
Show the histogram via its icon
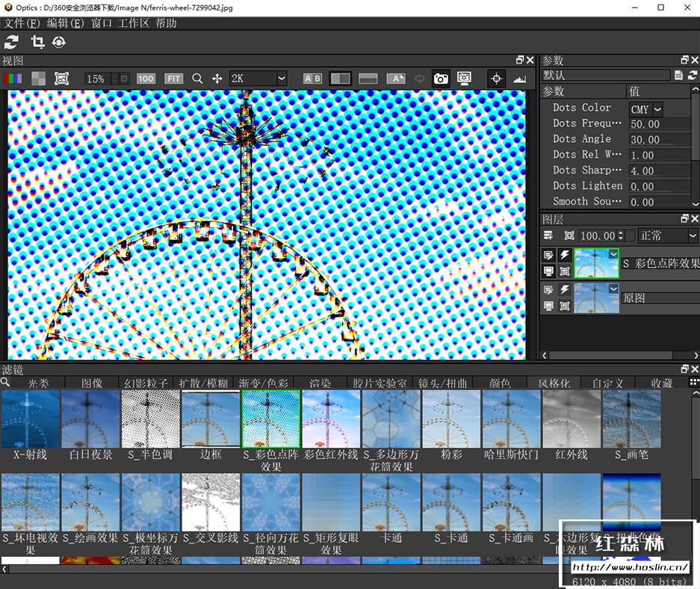pos(519,78)
